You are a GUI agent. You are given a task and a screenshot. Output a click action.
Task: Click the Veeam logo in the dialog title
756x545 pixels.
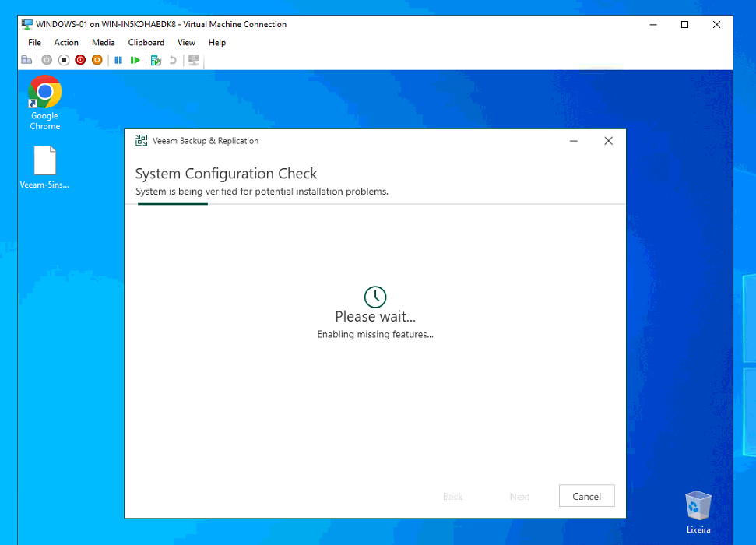pyautogui.click(x=141, y=140)
